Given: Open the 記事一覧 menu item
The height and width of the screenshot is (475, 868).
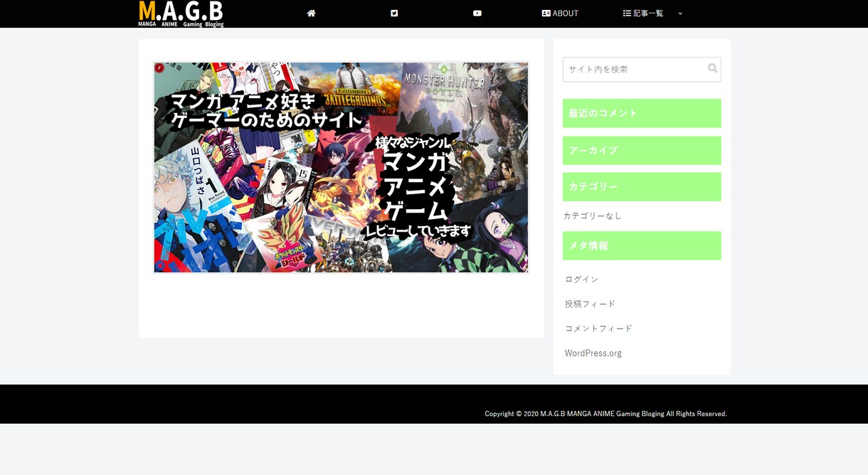Looking at the screenshot, I should (x=643, y=14).
